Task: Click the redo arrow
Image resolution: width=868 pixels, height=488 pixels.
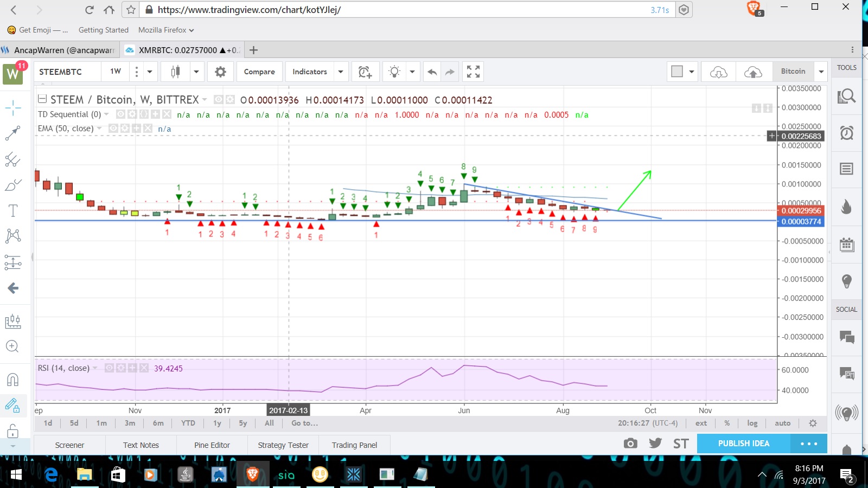Action: tap(450, 72)
